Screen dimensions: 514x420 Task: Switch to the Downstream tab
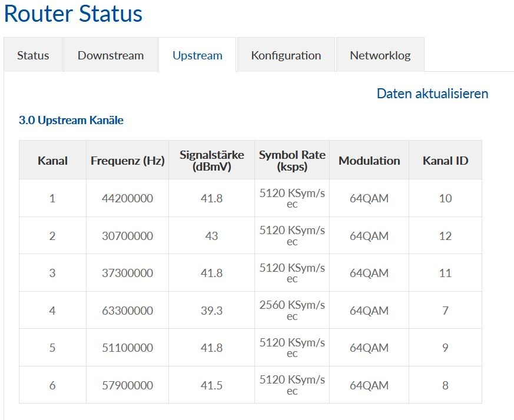pyautogui.click(x=111, y=55)
